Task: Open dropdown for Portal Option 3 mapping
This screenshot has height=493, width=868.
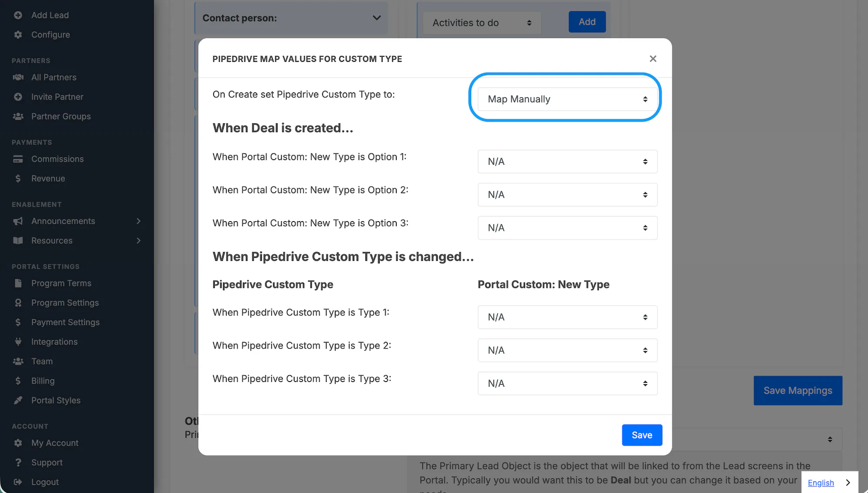Action: [567, 228]
